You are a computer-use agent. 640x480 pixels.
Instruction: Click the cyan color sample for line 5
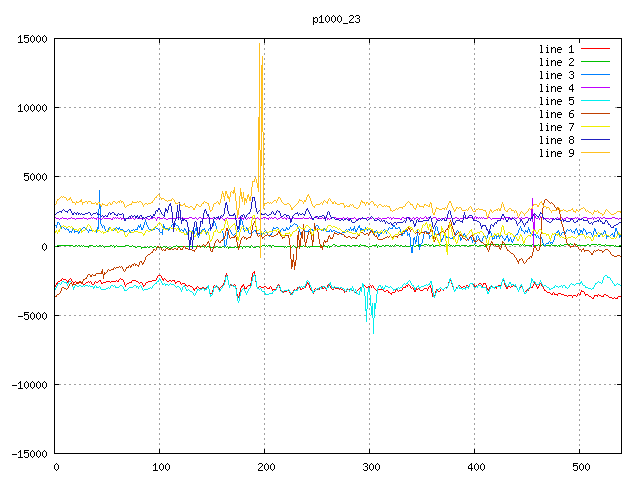(x=596, y=101)
